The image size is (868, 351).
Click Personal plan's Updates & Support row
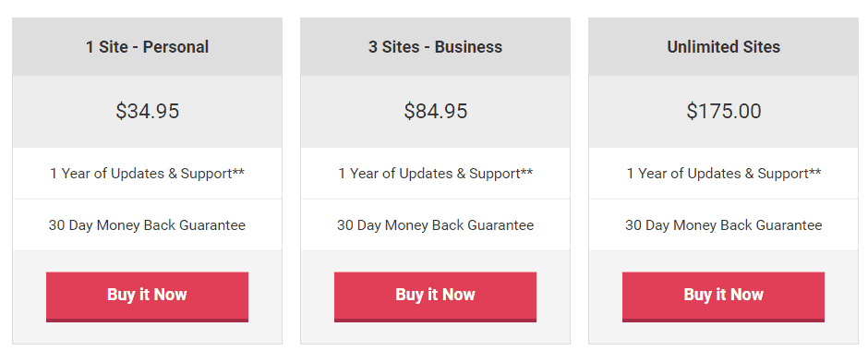point(147,174)
